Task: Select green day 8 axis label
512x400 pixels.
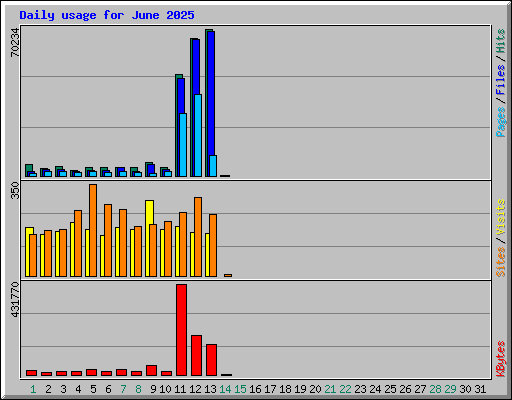Action: tap(138, 389)
